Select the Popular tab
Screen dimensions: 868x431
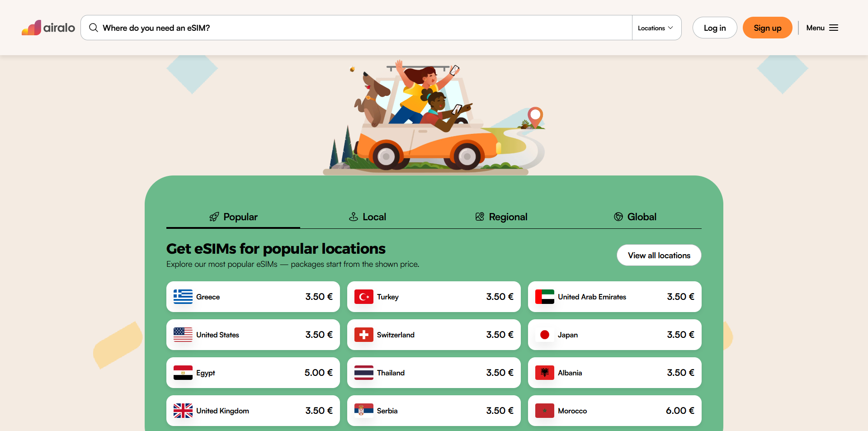click(x=233, y=217)
